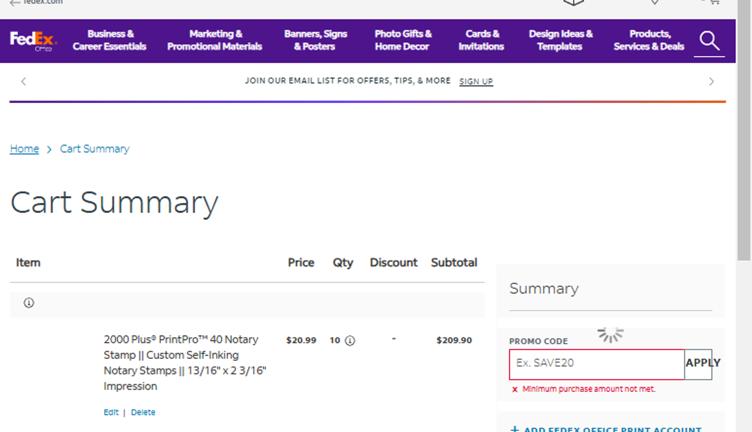Go to next banner with right chevron
The width and height of the screenshot is (752, 432).
[x=711, y=82]
